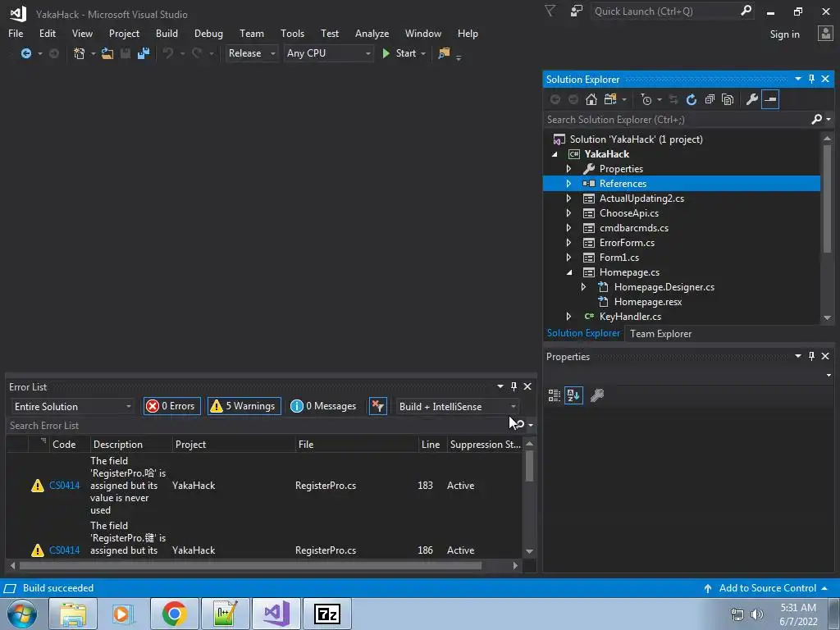Viewport: 840px width, 630px height.
Task: Toggle the 5 Warnings filter button
Action: (244, 406)
